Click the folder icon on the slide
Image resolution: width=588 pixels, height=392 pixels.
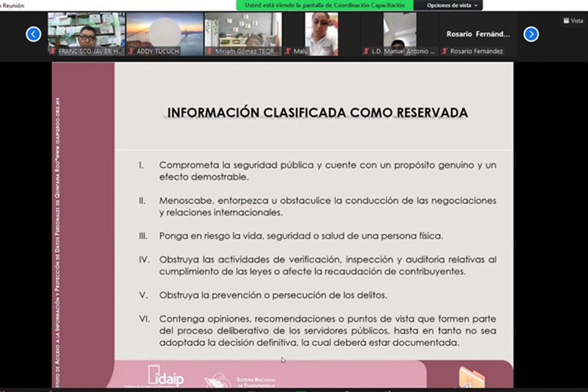coord(471,378)
